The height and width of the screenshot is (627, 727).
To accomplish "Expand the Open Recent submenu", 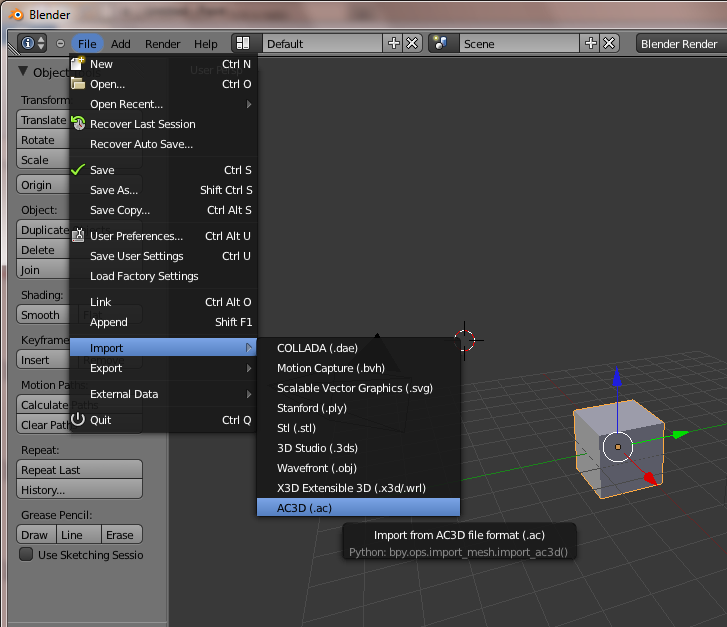I will coord(163,104).
